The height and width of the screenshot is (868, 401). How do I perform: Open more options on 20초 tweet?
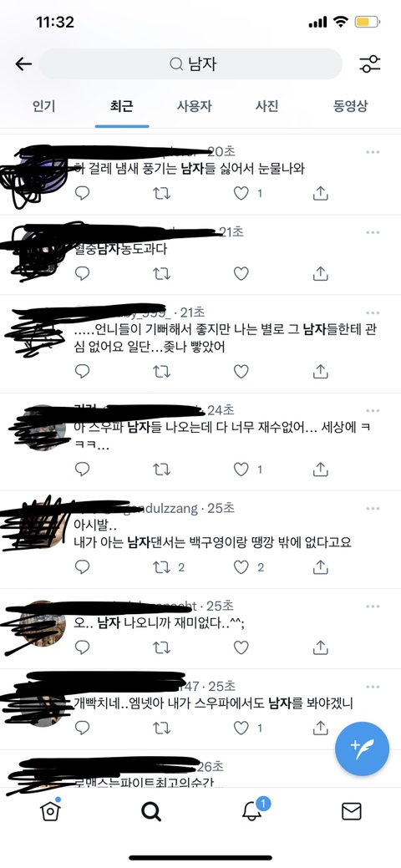pyautogui.click(x=373, y=152)
